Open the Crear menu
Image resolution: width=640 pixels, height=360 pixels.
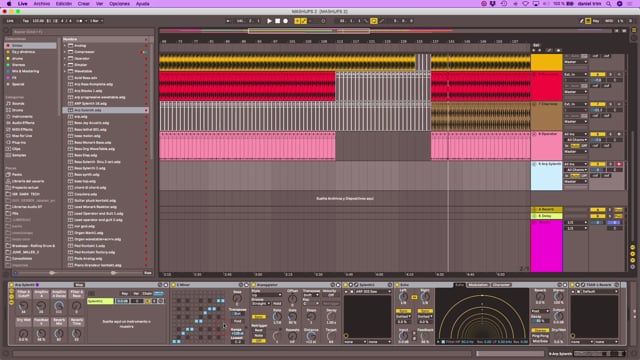(x=84, y=4)
